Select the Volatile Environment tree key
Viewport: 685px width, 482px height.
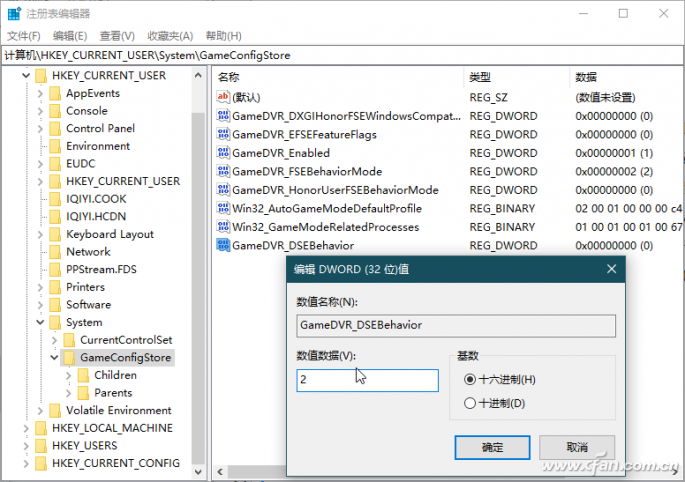tap(118, 410)
